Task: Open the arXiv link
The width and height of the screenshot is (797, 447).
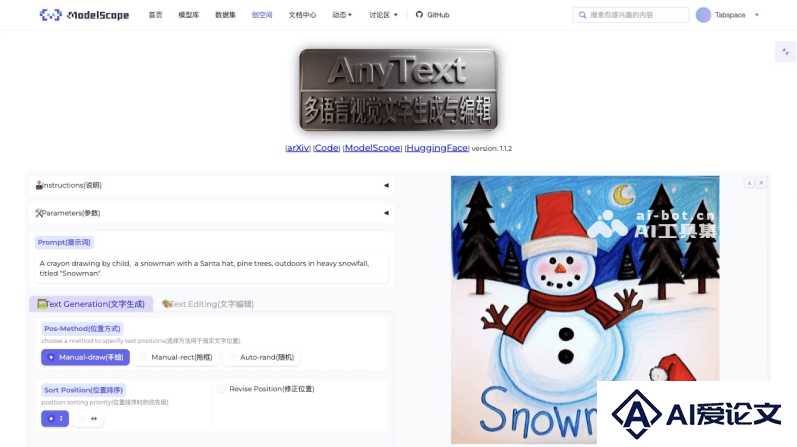Action: tap(298, 148)
